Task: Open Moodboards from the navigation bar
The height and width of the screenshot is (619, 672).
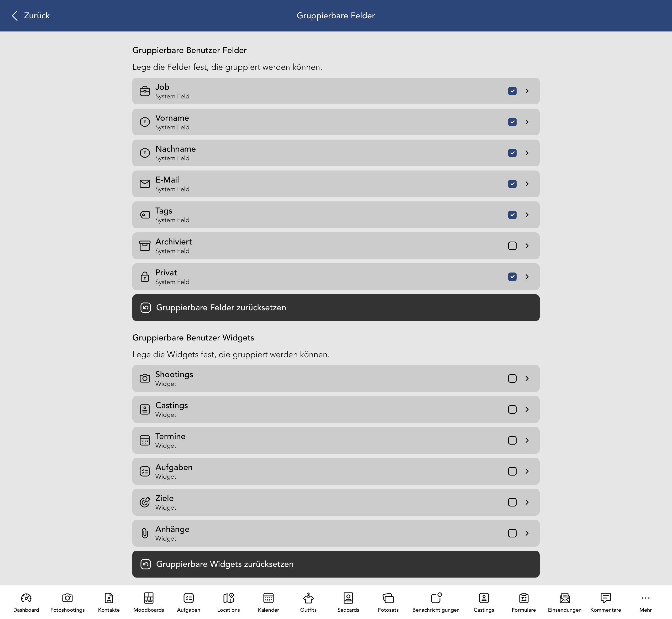Action: (x=149, y=601)
